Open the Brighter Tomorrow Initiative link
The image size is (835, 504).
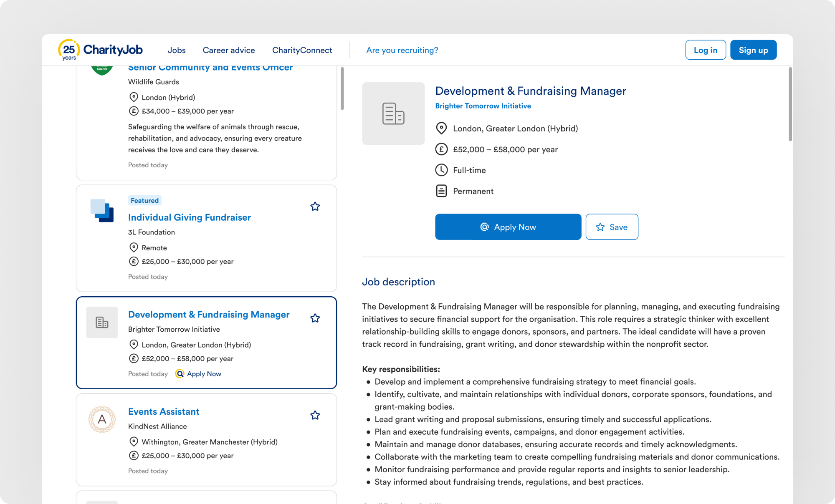[483, 106]
